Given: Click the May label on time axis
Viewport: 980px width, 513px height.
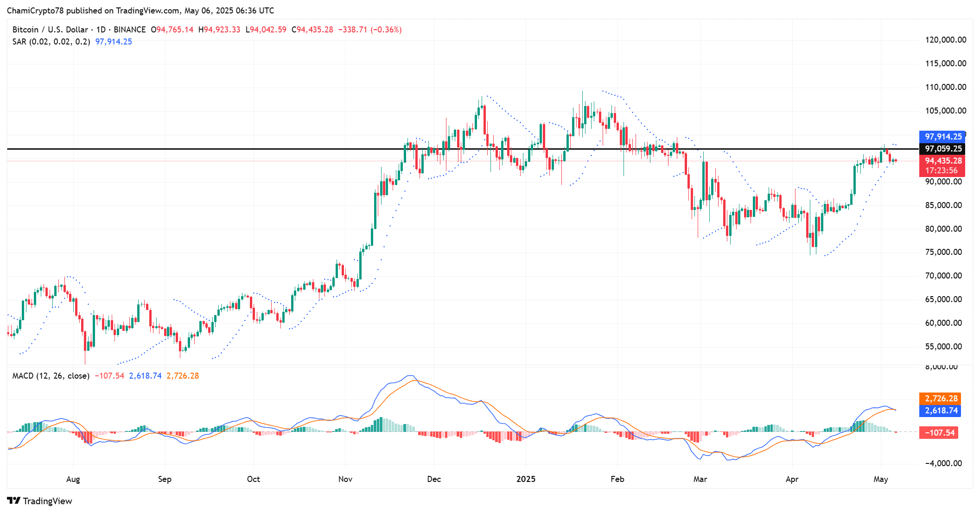Looking at the screenshot, I should (880, 479).
